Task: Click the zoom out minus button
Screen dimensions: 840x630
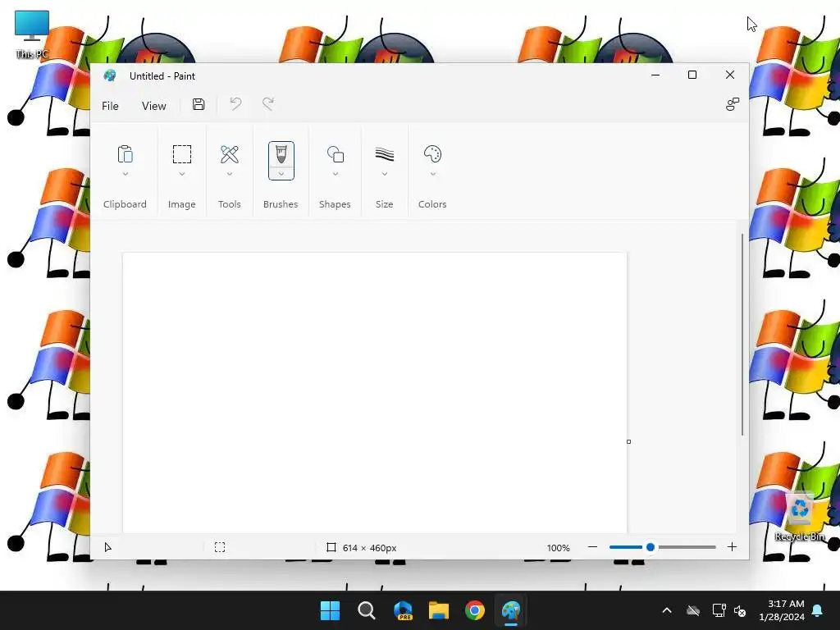Action: click(x=592, y=547)
